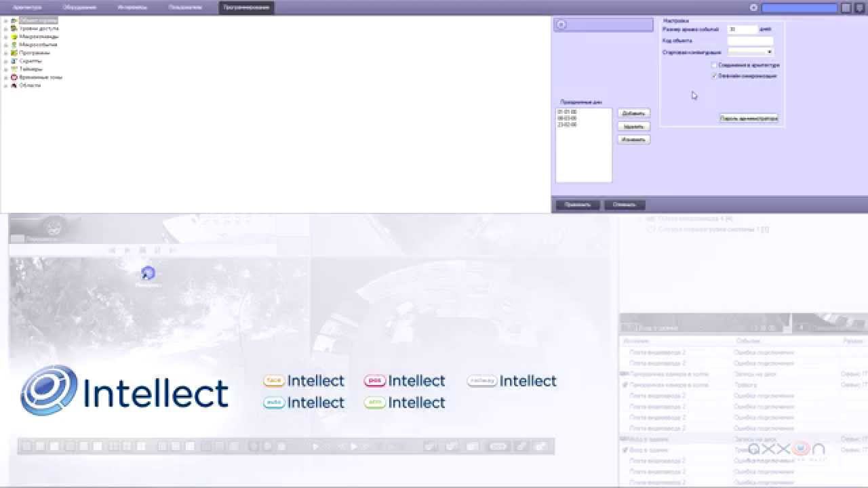Click the Код объекта input field
This screenshot has width=868, height=488.
click(x=750, y=41)
